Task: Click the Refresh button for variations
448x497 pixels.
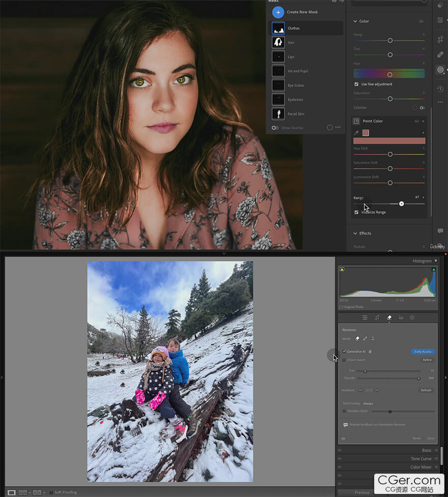Action: pyautogui.click(x=426, y=390)
